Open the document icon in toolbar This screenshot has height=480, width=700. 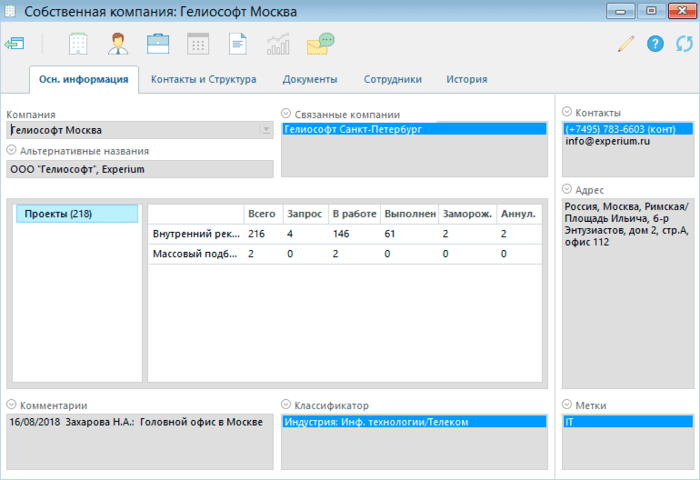(238, 44)
